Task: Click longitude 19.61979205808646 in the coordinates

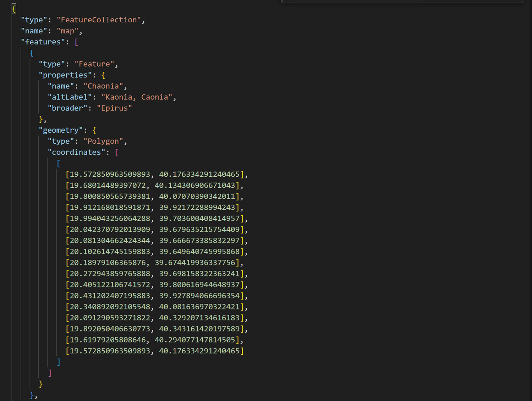Action: (x=108, y=340)
